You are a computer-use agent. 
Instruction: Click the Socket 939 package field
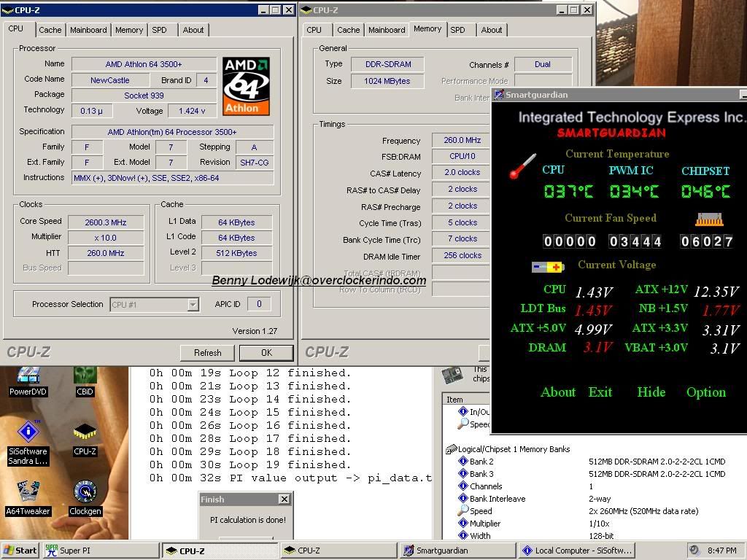click(144, 96)
